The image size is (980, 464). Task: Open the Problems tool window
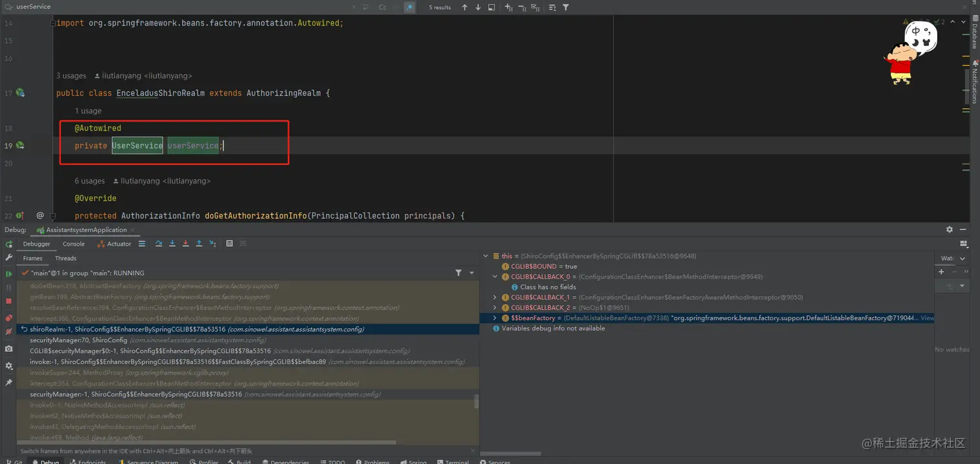pos(373,462)
